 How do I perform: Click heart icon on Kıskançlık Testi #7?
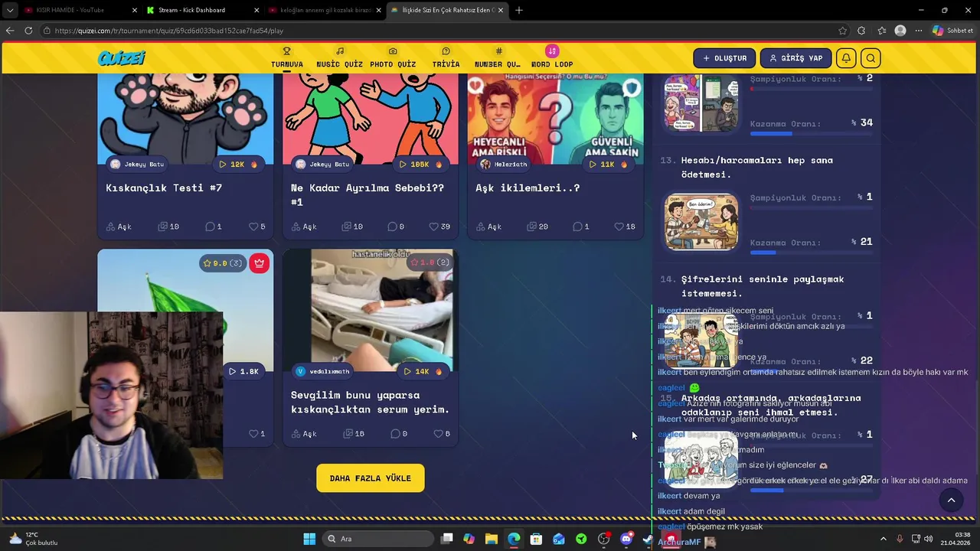[x=253, y=227]
